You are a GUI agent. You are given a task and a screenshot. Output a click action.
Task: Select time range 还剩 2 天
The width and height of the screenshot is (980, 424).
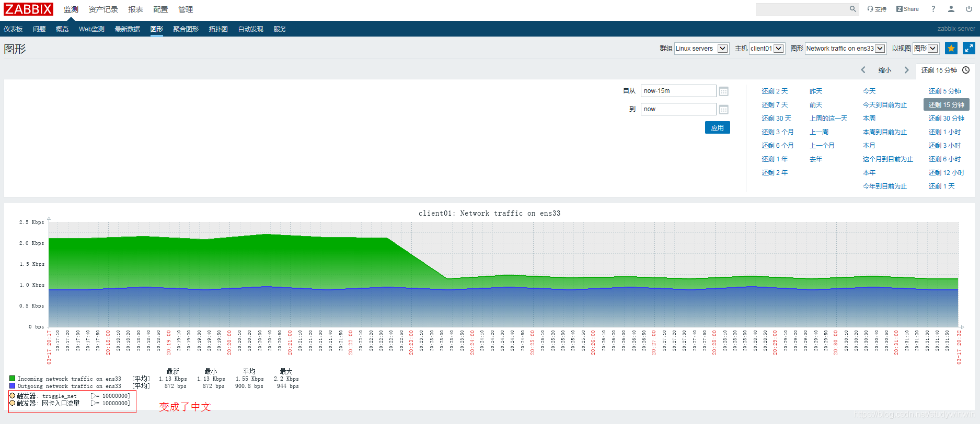pyautogui.click(x=775, y=91)
